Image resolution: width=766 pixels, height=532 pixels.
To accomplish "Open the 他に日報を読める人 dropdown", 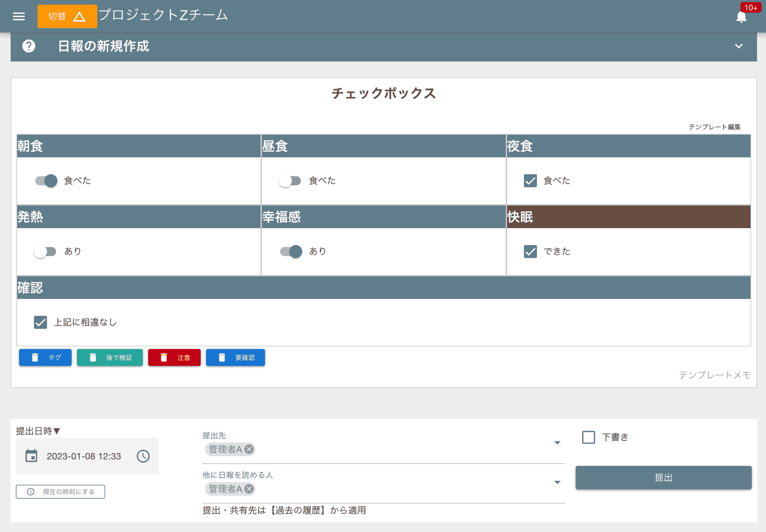I will [x=557, y=482].
